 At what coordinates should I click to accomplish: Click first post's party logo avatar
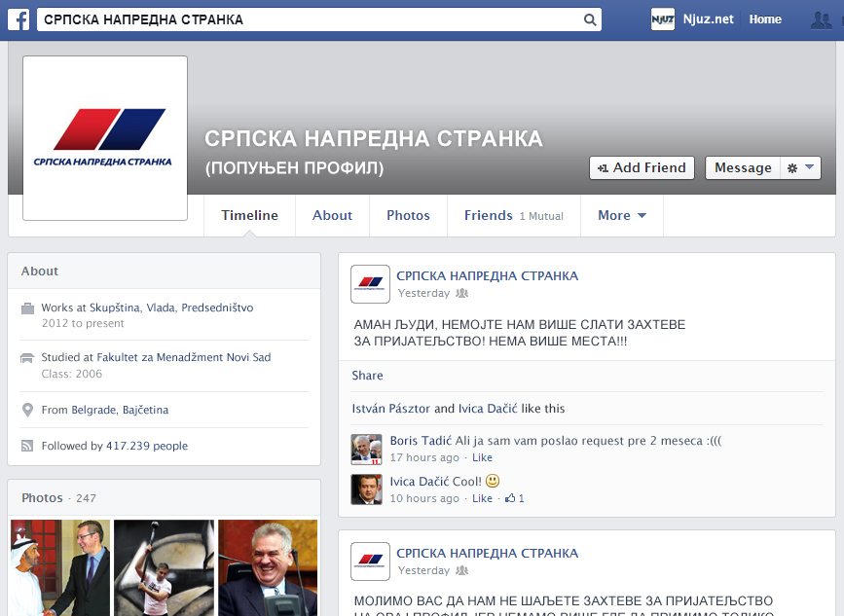point(370,284)
